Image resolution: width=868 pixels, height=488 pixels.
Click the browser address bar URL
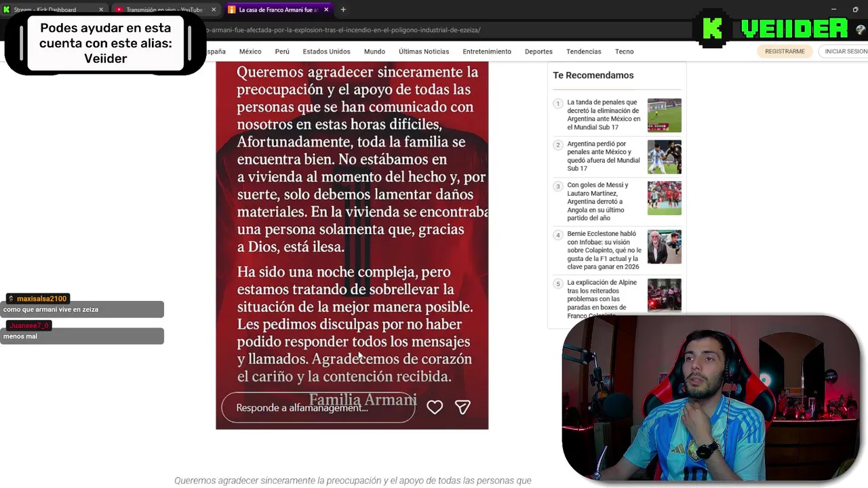(344, 30)
